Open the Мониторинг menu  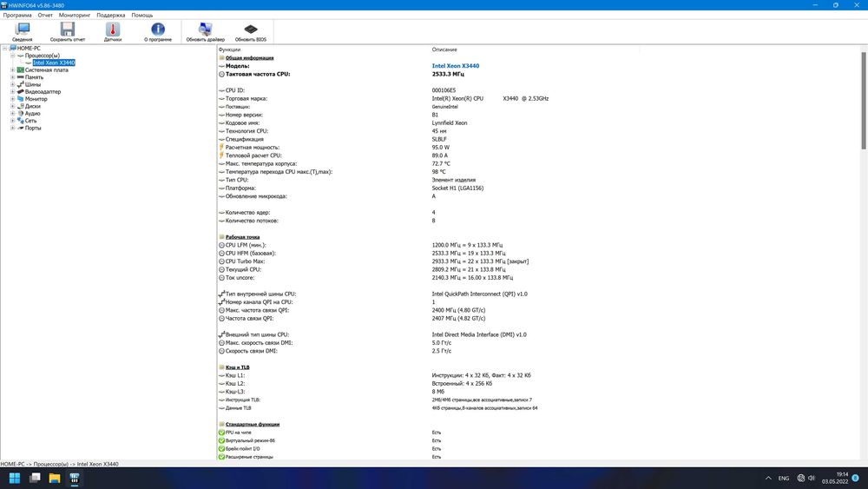pyautogui.click(x=74, y=15)
